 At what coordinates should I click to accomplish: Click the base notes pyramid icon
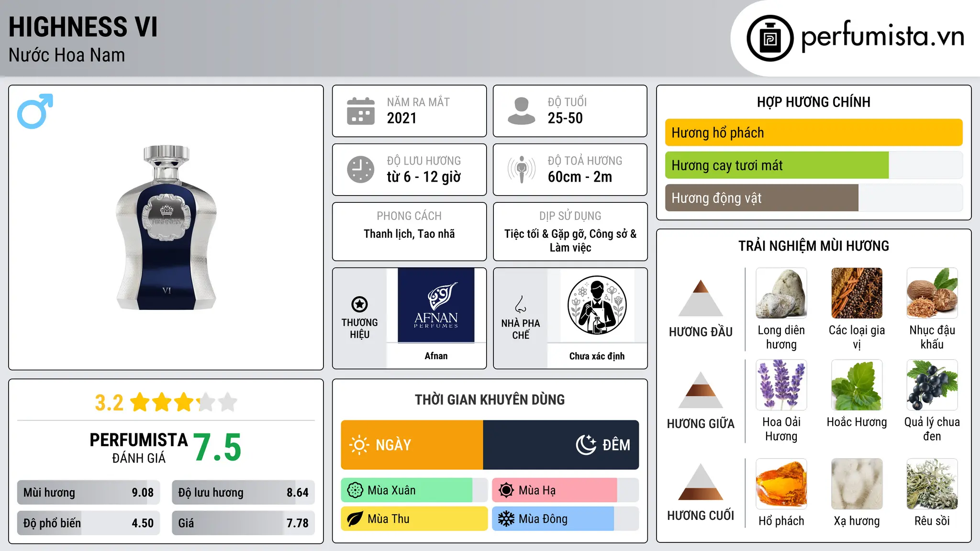pos(701,482)
